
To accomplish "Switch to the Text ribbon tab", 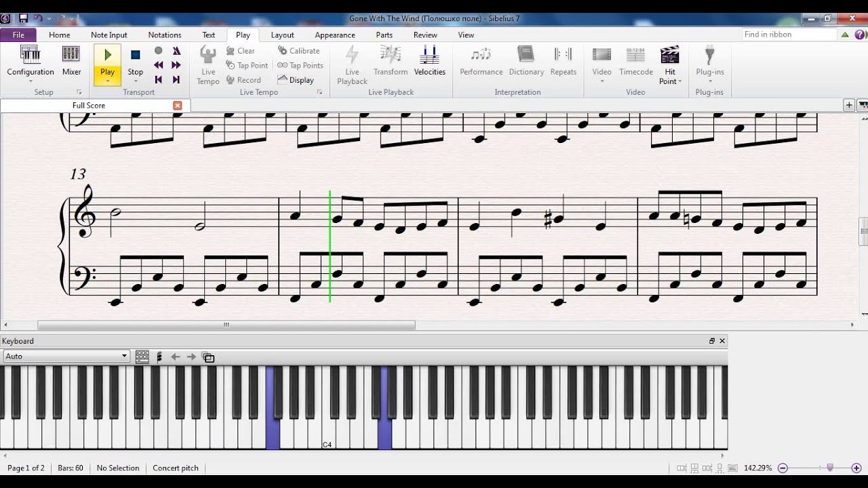I will click(x=209, y=35).
